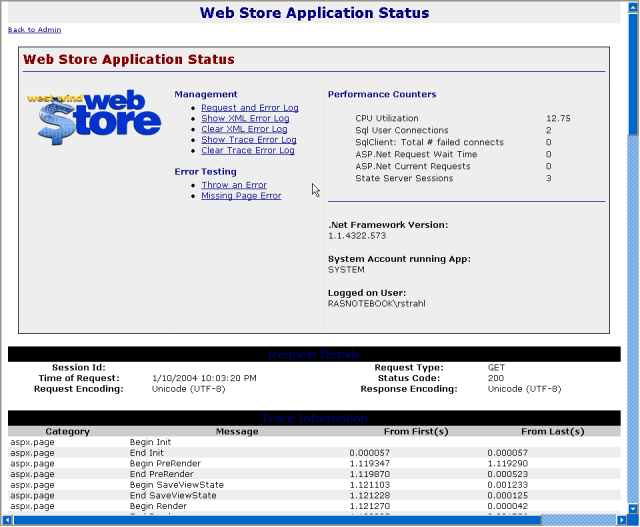Open Show XML Error Log link
Viewport: 640px width, 527px height.
pyautogui.click(x=245, y=119)
